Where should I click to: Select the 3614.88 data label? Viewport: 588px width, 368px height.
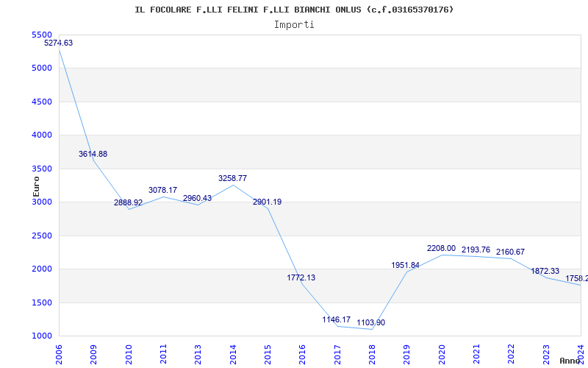pos(93,154)
